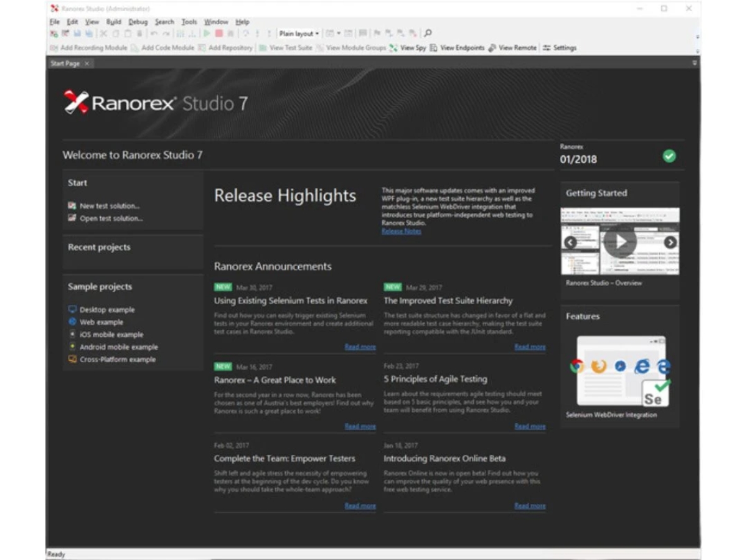Click Introducing Ranorex Online Beta headline
The image size is (747, 560).
coord(444,459)
